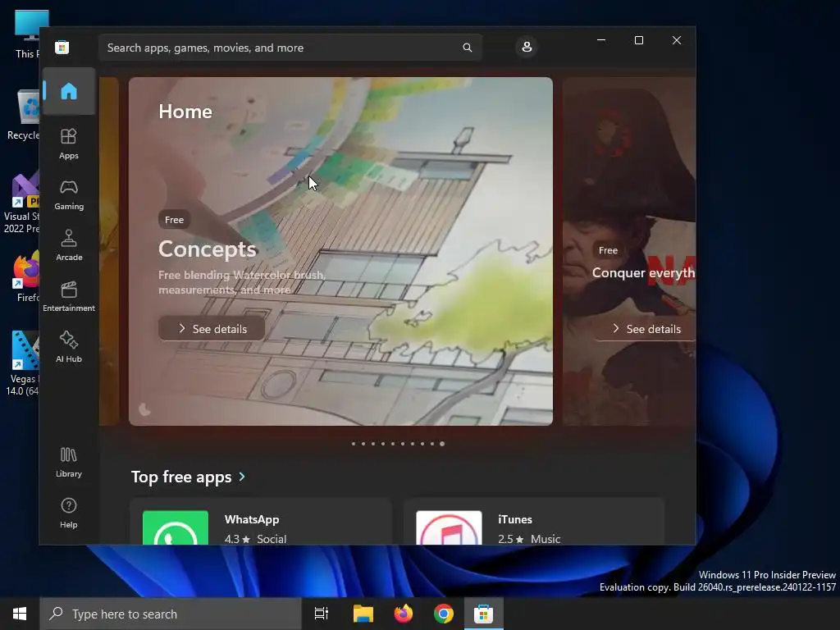Maximize the Microsoft Store window
The width and height of the screenshot is (840, 630).
[x=638, y=40]
